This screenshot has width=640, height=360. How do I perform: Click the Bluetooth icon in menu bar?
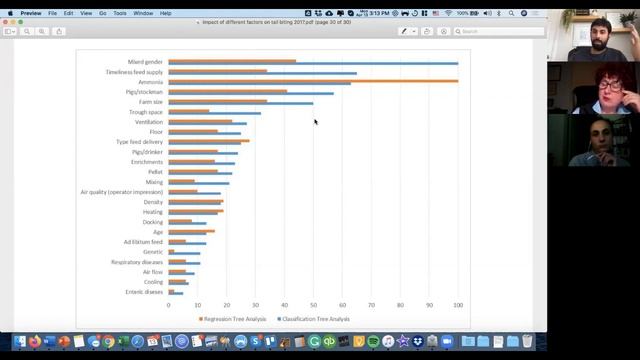pos(499,13)
